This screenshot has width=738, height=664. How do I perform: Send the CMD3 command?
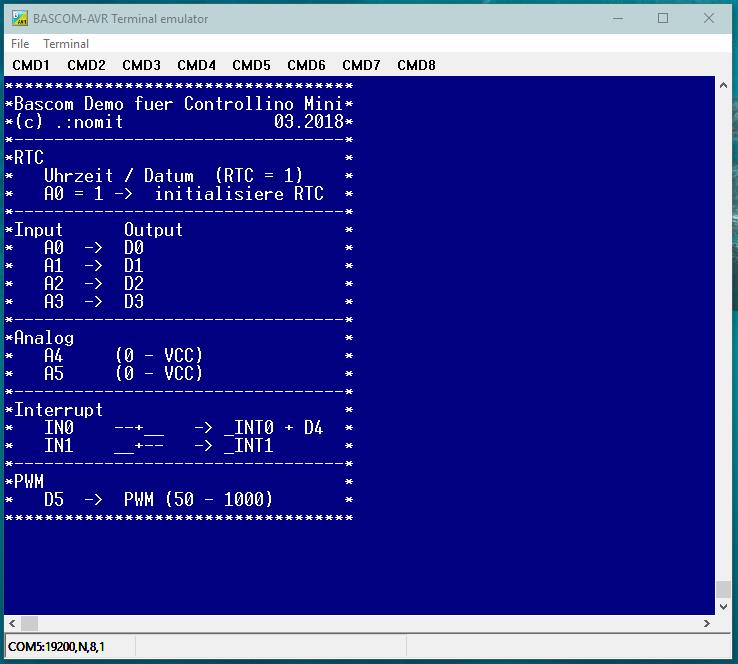[141, 65]
